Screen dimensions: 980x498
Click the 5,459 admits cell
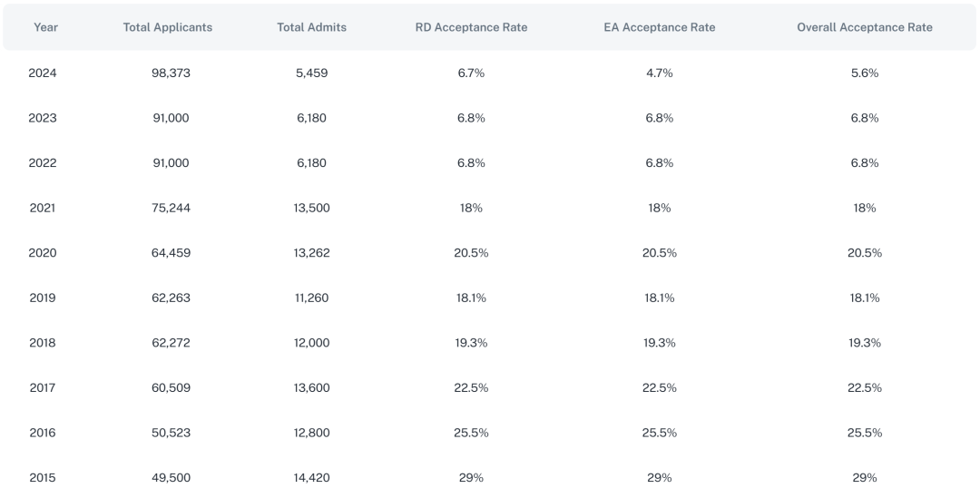(311, 73)
